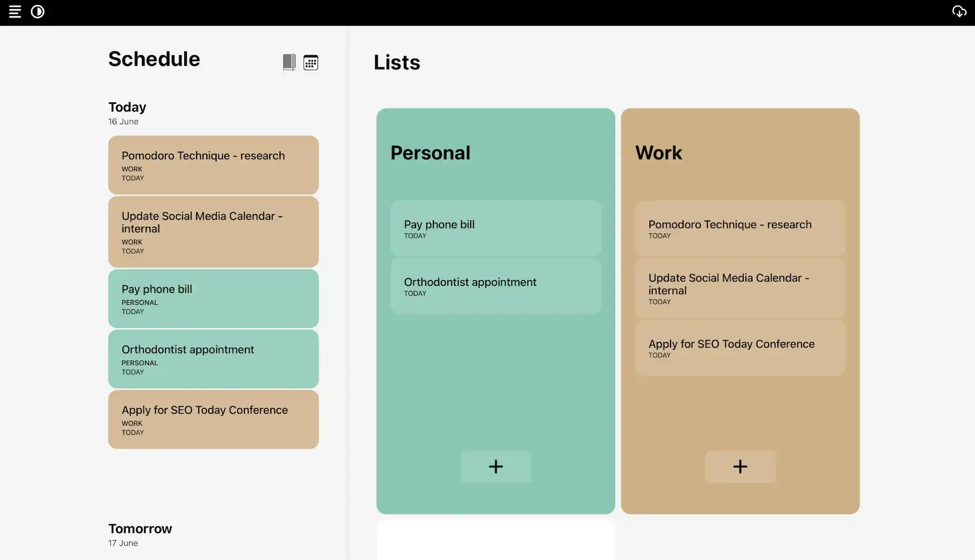Image resolution: width=975 pixels, height=560 pixels.
Task: Toggle the dark/light contrast theme icon
Action: pyautogui.click(x=37, y=11)
